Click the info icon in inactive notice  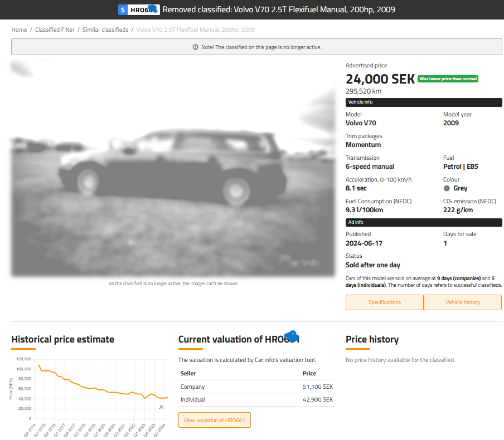[195, 47]
